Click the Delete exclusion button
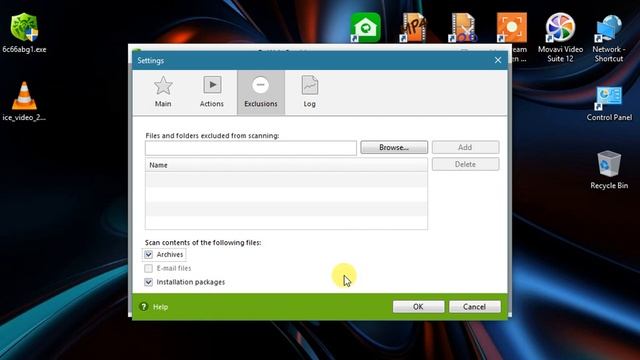The height and width of the screenshot is (360, 640). (465, 164)
